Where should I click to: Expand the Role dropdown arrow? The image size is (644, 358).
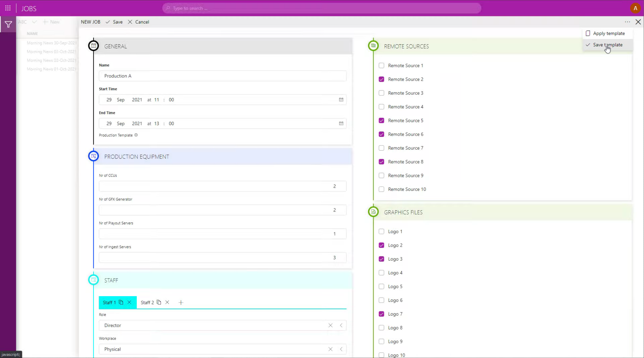coord(341,325)
